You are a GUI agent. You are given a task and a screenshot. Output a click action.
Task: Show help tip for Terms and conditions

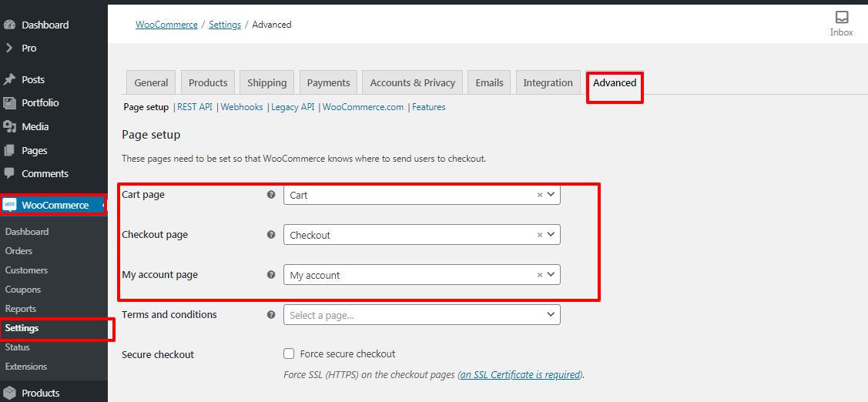[271, 314]
